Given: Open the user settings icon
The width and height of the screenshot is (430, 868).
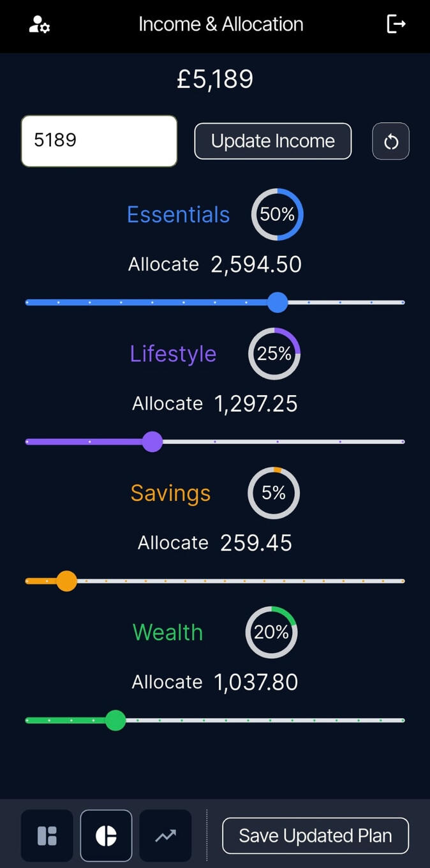Looking at the screenshot, I should point(40,25).
